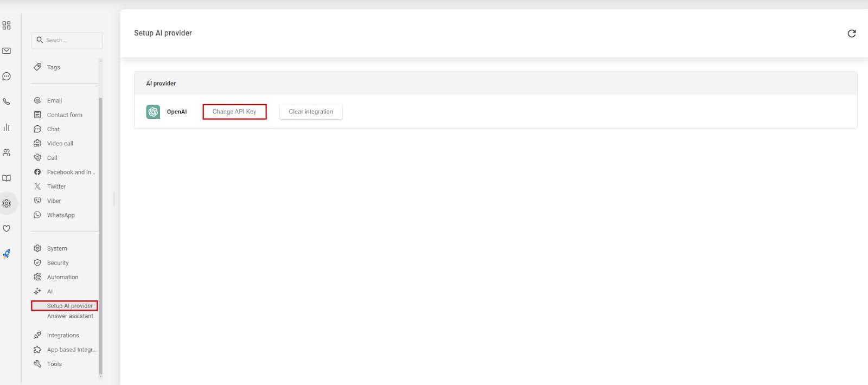Click the Security shield icon
The image size is (868, 385).
point(37,263)
